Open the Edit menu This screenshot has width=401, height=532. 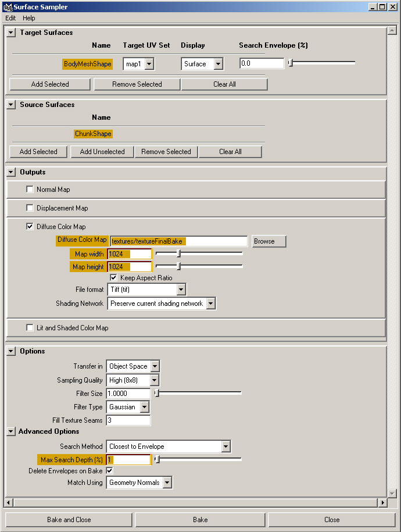(10, 18)
